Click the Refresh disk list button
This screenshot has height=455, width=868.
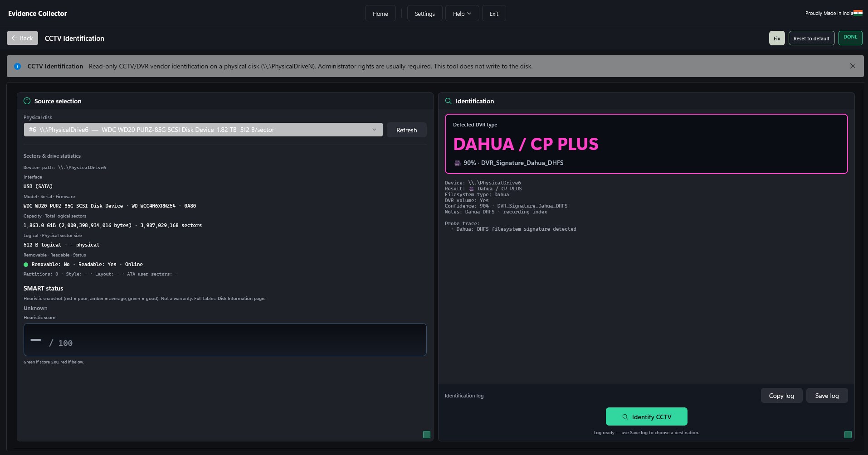[406, 130]
